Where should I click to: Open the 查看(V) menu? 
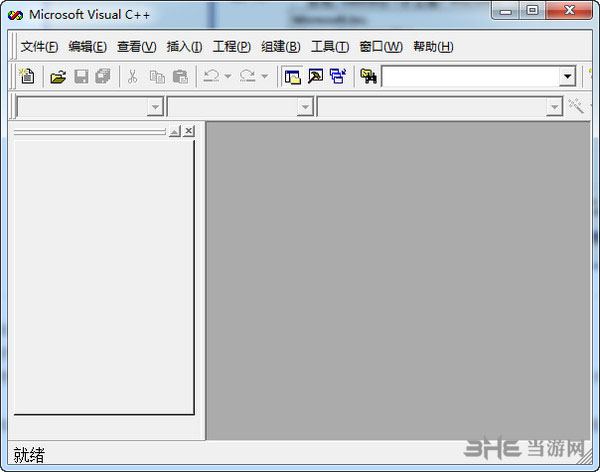click(x=137, y=47)
